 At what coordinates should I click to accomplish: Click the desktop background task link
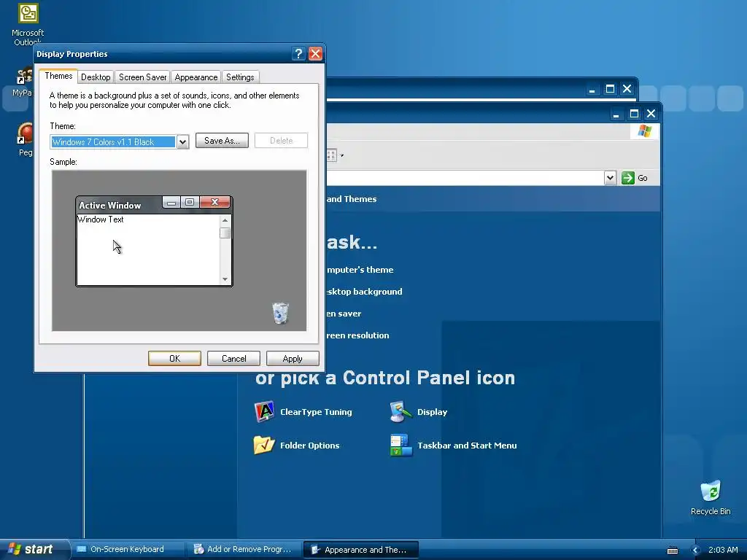(x=365, y=292)
